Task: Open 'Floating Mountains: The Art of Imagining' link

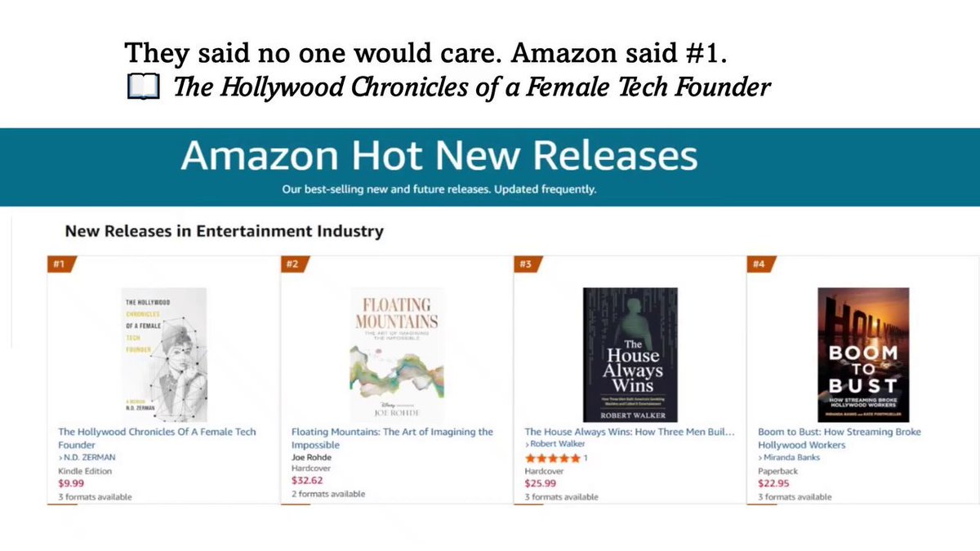Action: [x=392, y=438]
